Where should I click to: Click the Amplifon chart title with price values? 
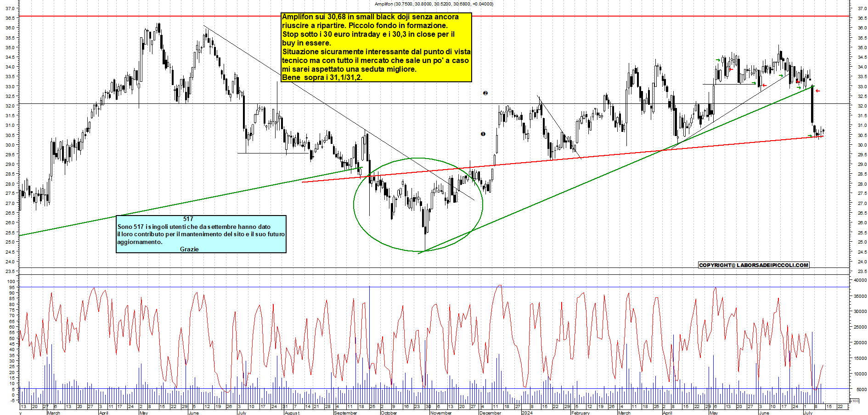coord(434,4)
